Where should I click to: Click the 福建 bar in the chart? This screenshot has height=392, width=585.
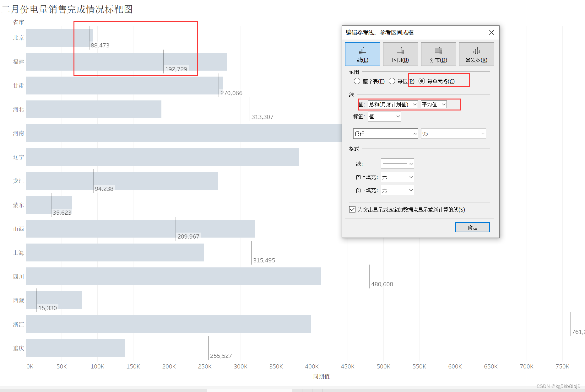(127, 62)
